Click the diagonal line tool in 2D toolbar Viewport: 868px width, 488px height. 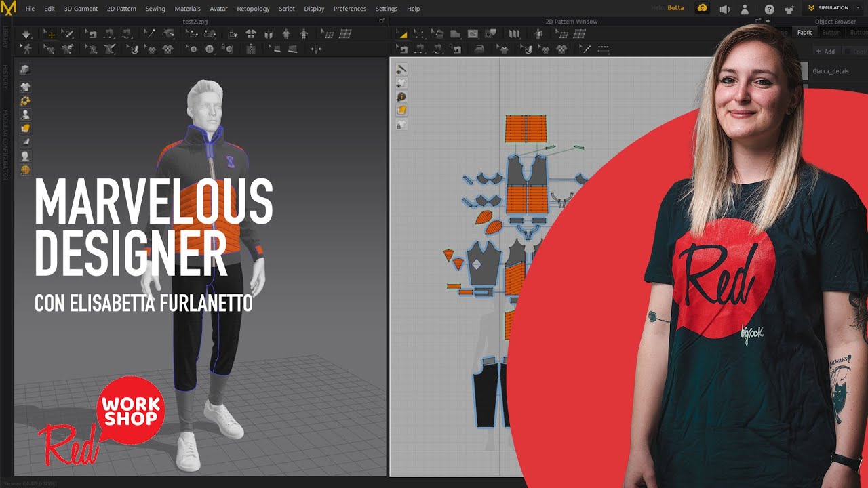click(586, 49)
